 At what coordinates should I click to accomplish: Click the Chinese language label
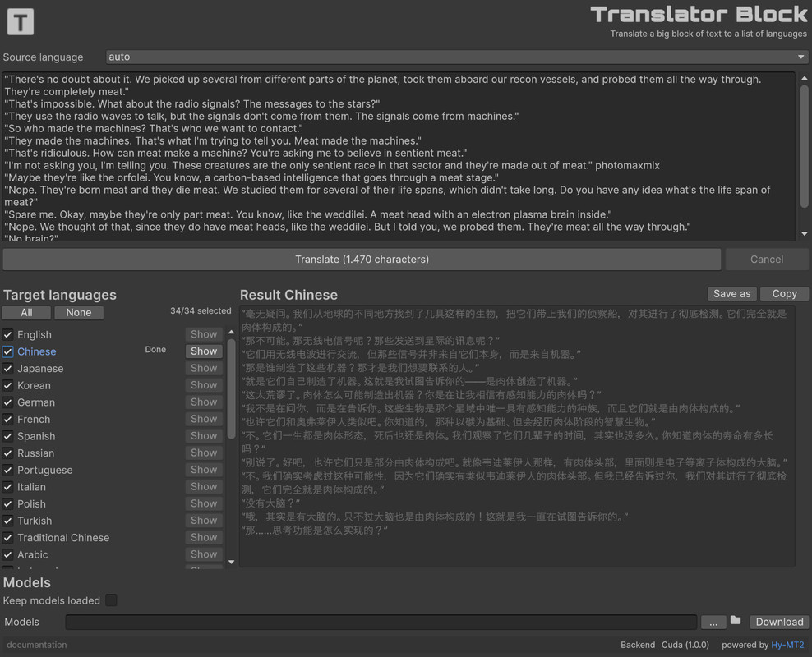(x=37, y=351)
